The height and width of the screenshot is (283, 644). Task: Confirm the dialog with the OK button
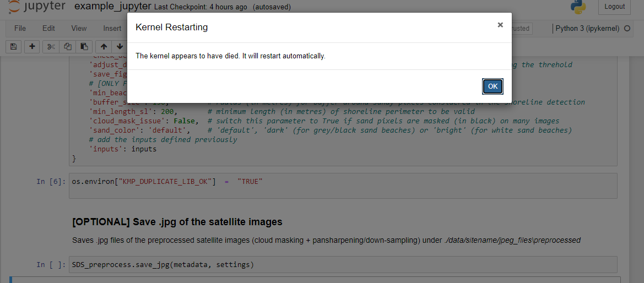click(x=493, y=86)
